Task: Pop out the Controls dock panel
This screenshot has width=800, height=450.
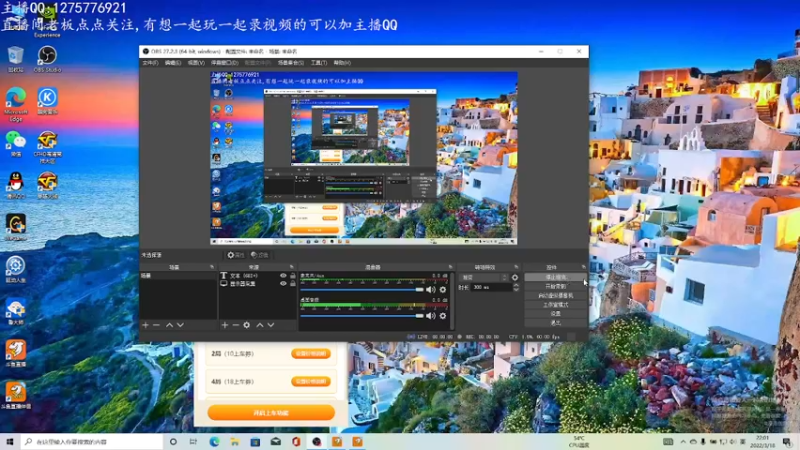Action: tap(584, 267)
